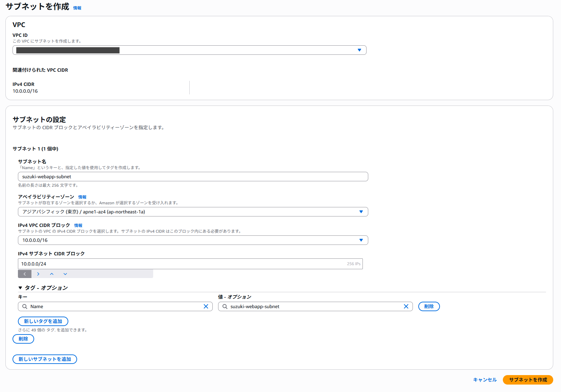Open the 情報 link next to the page title

point(77,7)
